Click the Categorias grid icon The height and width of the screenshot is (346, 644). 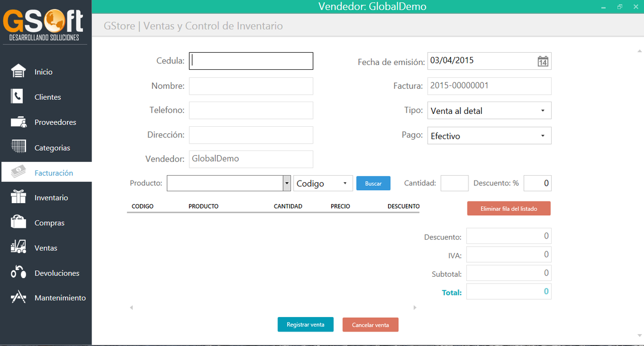click(x=19, y=147)
